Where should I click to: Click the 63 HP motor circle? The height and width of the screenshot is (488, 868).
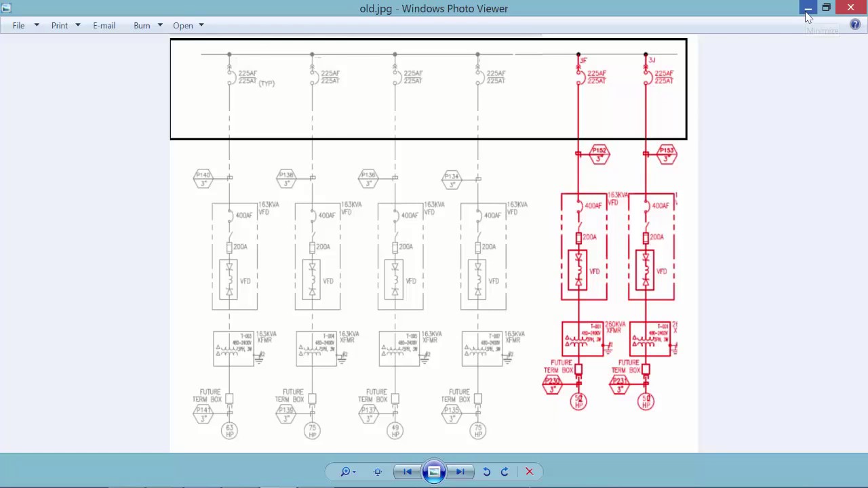pos(229,430)
